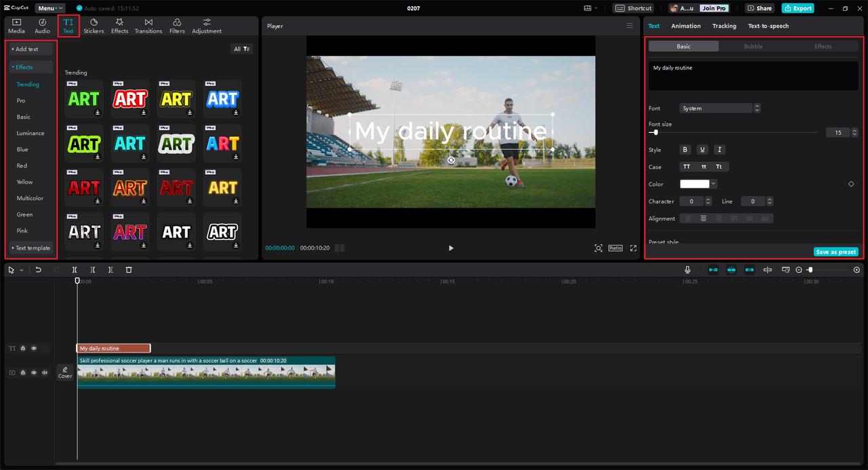Open the Transitions panel
This screenshot has height=470, width=868.
149,26
